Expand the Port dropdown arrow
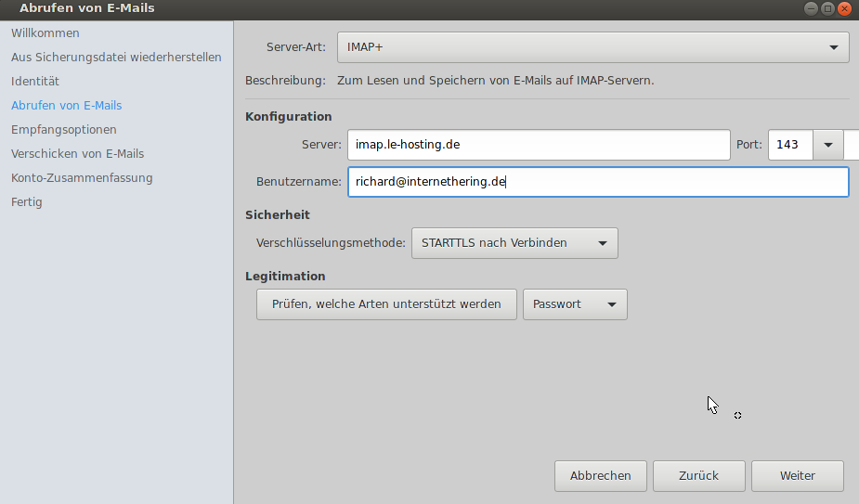Image resolution: width=859 pixels, height=504 pixels. pos(827,145)
